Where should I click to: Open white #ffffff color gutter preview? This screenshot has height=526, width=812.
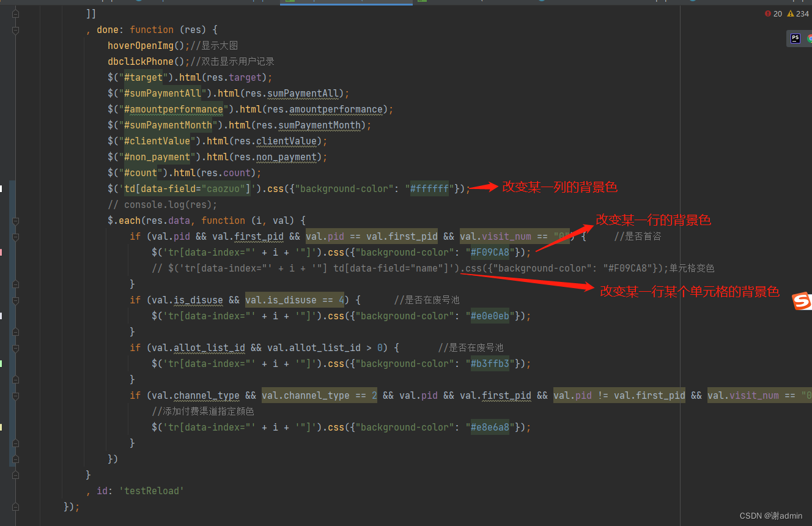[x=1, y=188]
